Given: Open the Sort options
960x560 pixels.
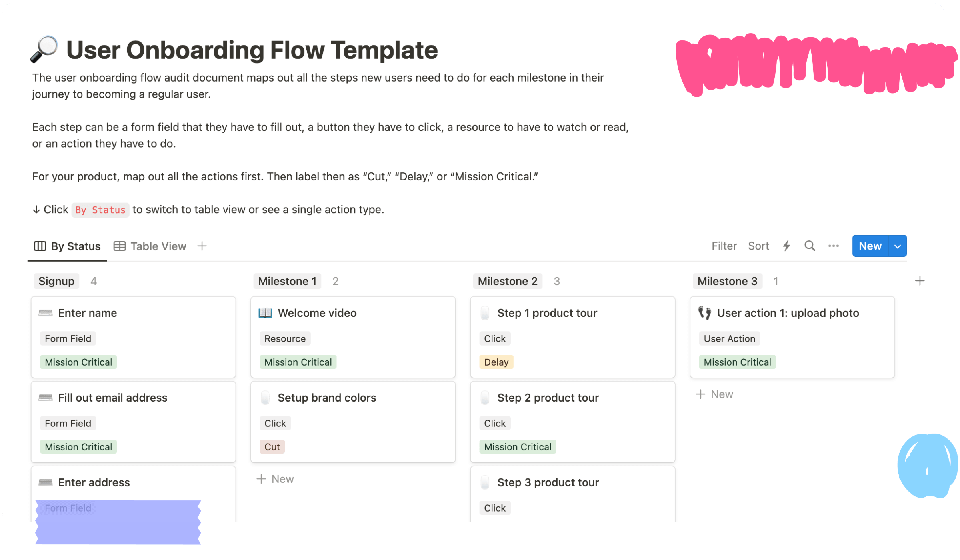Looking at the screenshot, I should point(758,246).
